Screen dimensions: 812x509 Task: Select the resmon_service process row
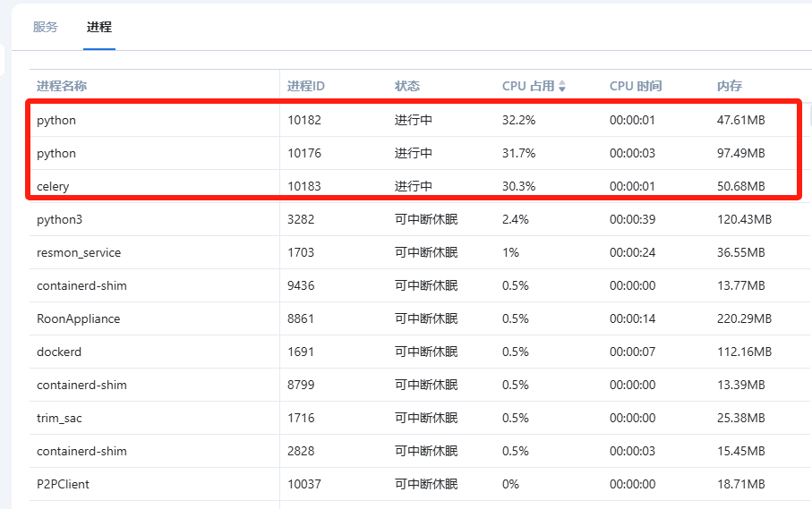click(x=79, y=252)
